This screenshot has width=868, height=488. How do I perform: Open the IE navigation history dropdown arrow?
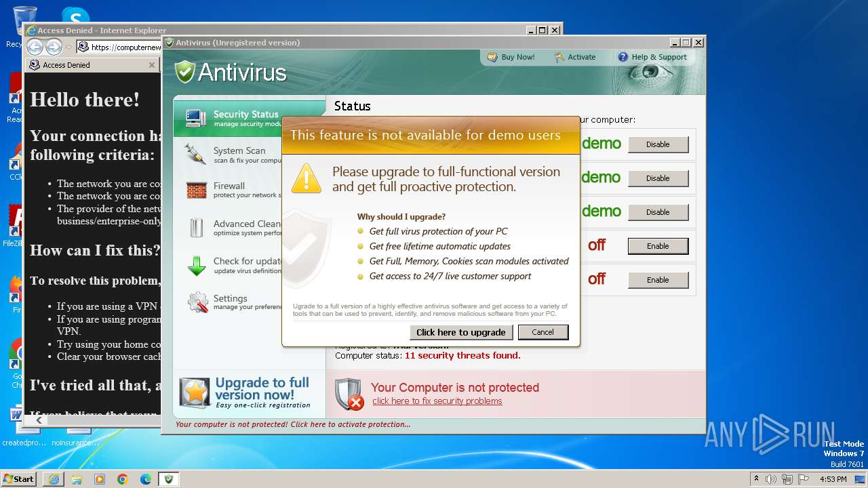(68, 47)
